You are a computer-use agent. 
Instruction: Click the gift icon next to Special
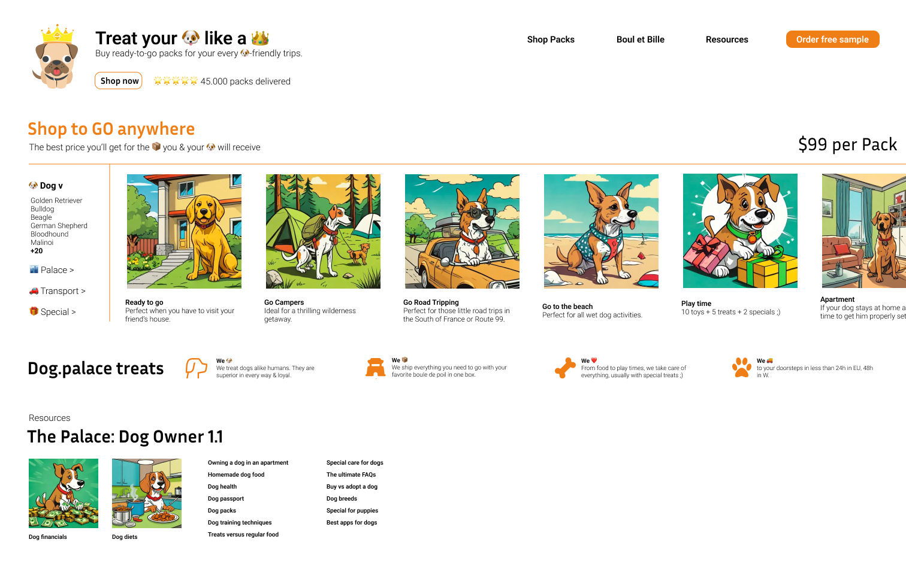pos(34,311)
